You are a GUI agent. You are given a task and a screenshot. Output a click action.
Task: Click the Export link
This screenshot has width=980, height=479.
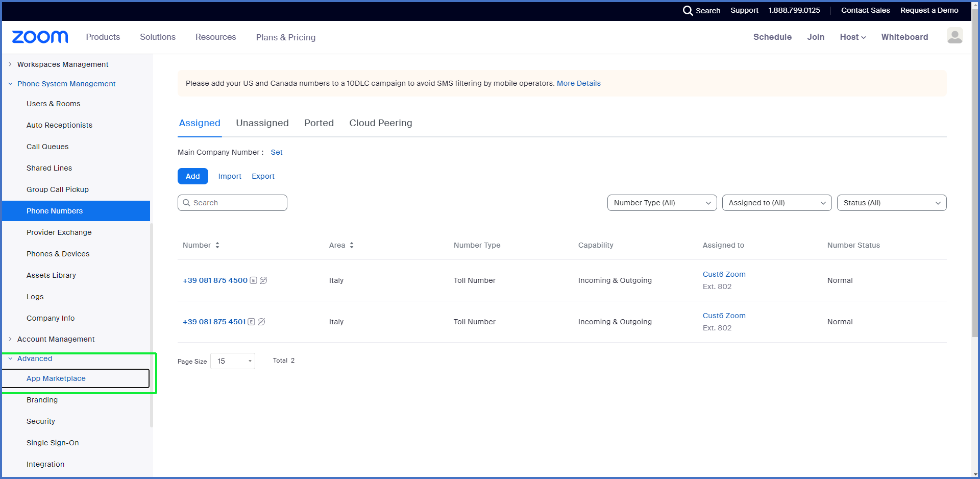(x=263, y=176)
